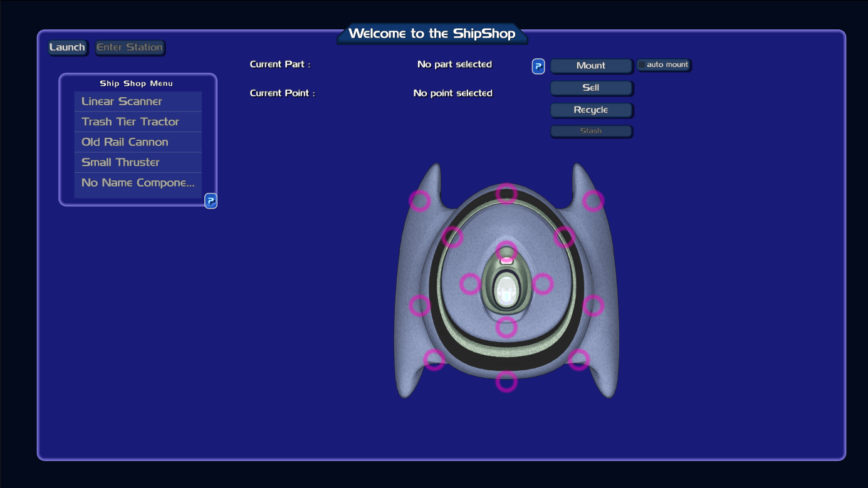Mount the selected part with Mount button

tap(591, 66)
